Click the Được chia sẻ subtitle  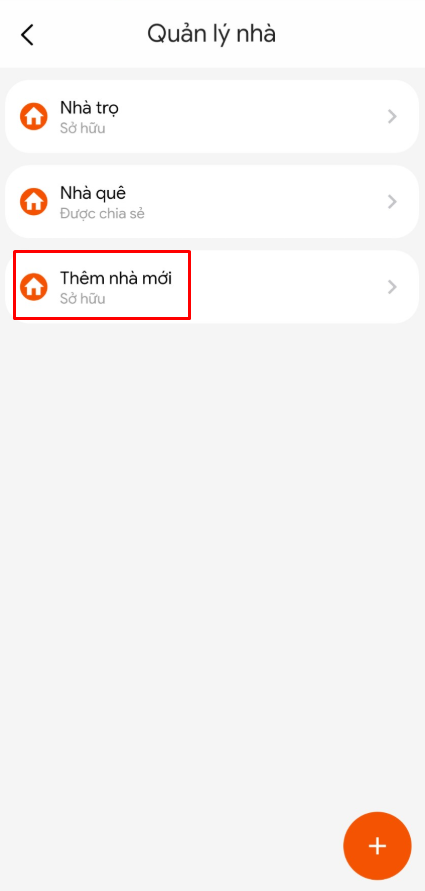[x=102, y=214]
